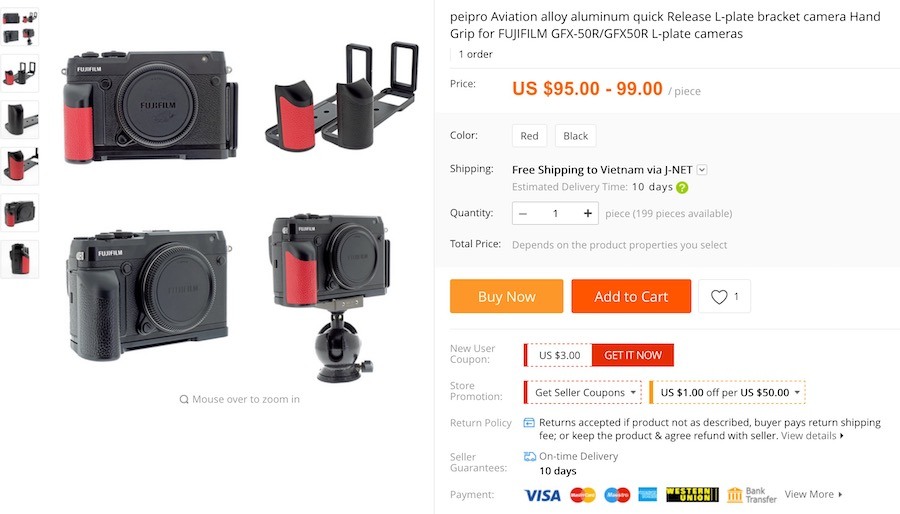900x514 pixels.
Task: Click the minus quantity button
Action: 523,213
